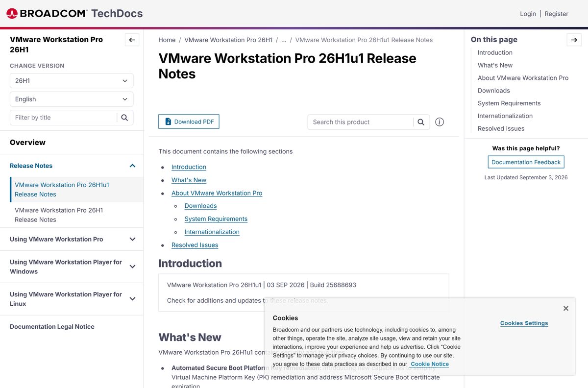Jump to Introduction in page contents list
Screen dimensions: 588x388
click(189, 167)
